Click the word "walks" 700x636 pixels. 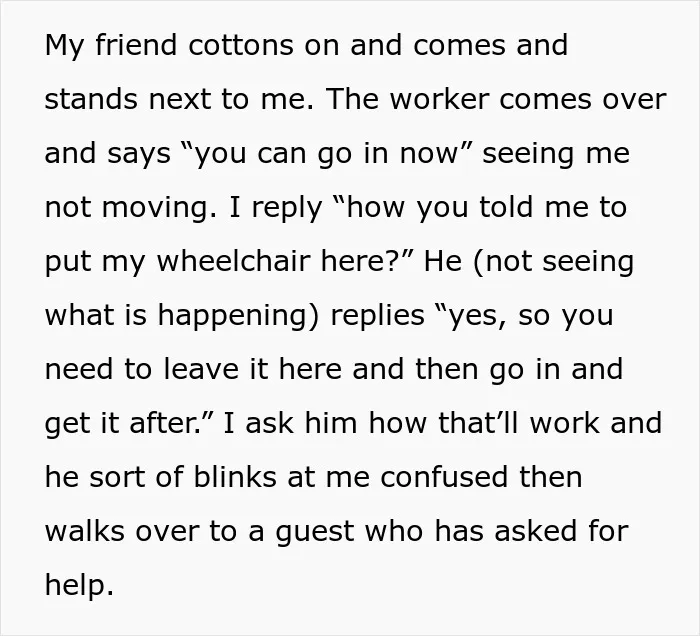(x=85, y=531)
